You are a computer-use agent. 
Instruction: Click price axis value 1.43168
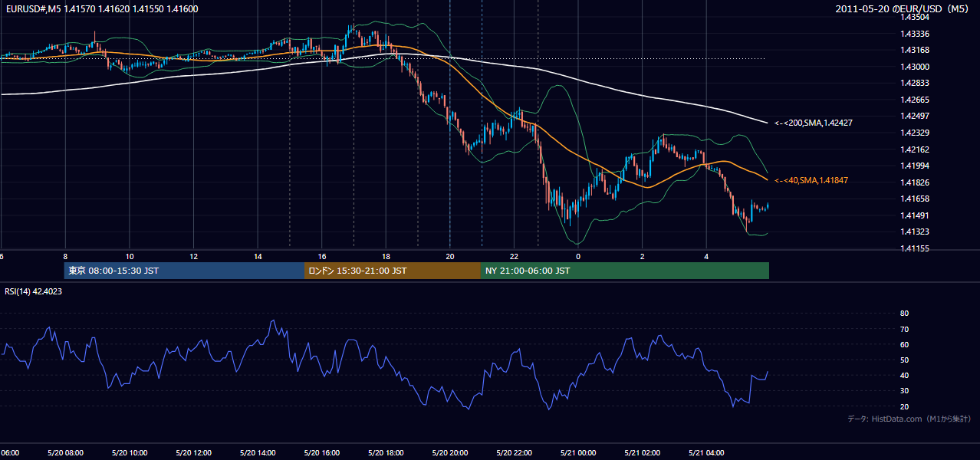click(x=914, y=50)
